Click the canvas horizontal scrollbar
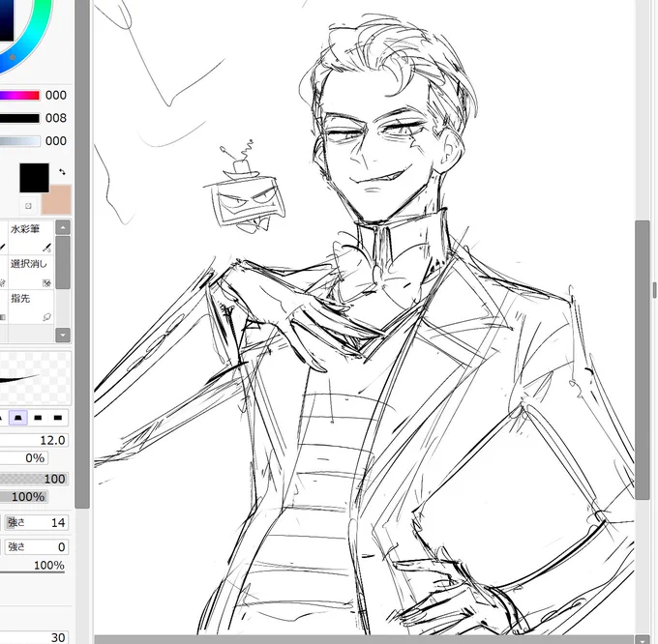The image size is (658, 644). tap(364, 639)
